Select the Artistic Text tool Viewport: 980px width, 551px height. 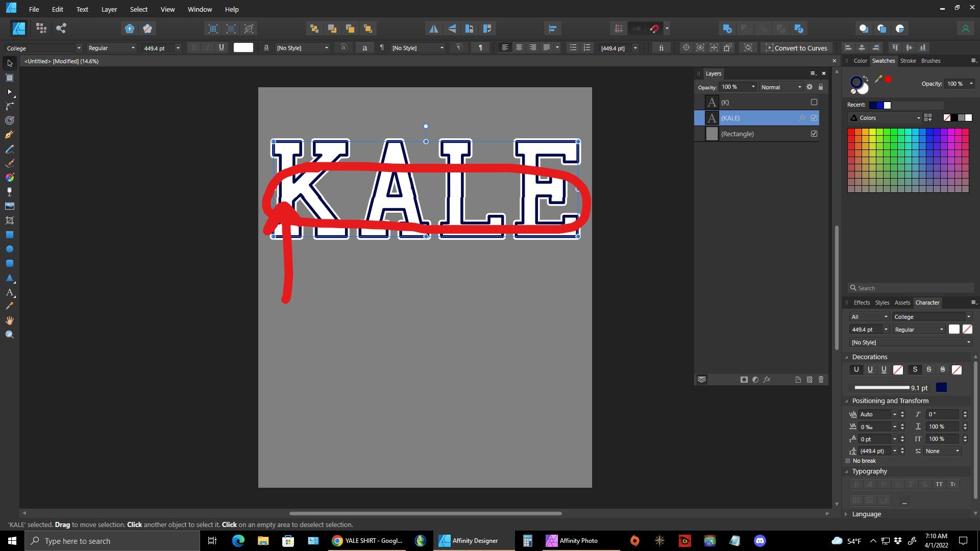point(10,292)
